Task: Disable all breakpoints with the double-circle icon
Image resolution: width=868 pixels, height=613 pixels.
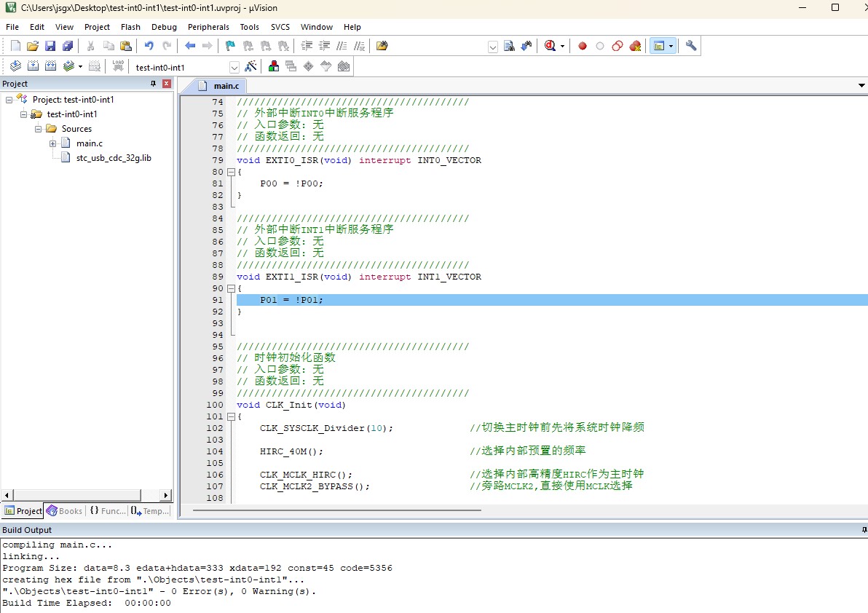Action: [x=618, y=46]
